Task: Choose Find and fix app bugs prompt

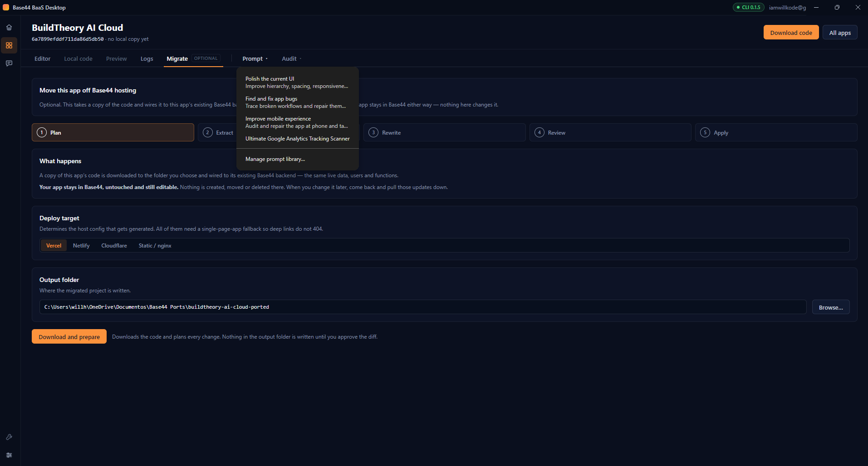Action: coord(298,102)
